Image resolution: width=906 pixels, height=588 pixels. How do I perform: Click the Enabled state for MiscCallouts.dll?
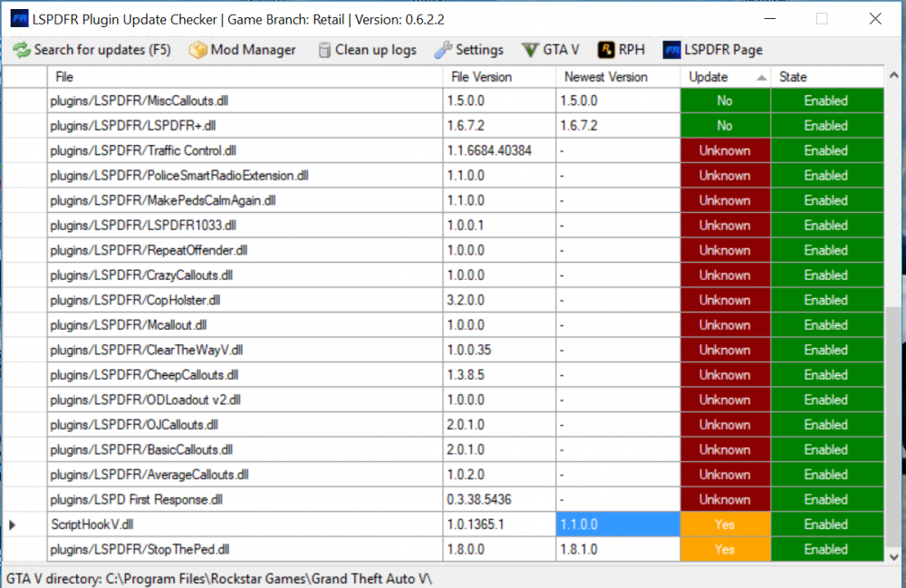[827, 101]
